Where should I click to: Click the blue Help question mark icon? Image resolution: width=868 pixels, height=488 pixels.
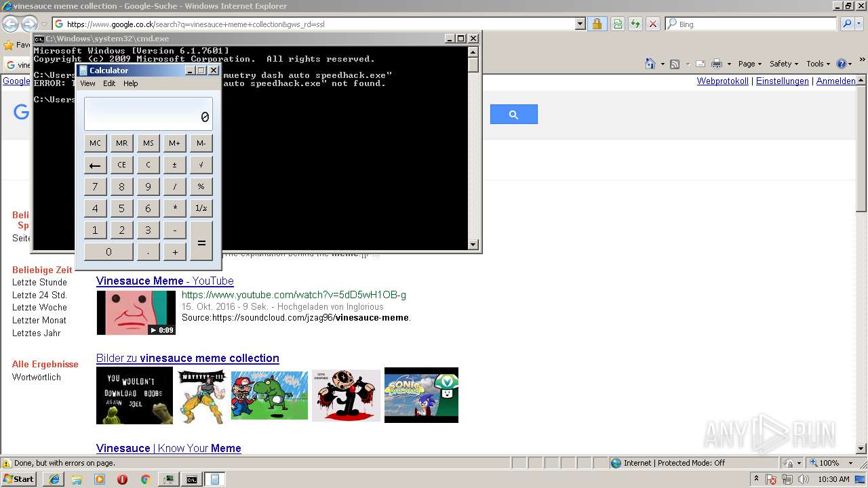[841, 64]
